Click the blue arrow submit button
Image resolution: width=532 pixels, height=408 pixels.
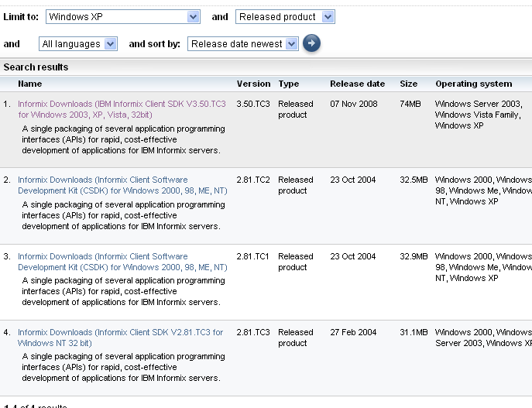pos(311,43)
